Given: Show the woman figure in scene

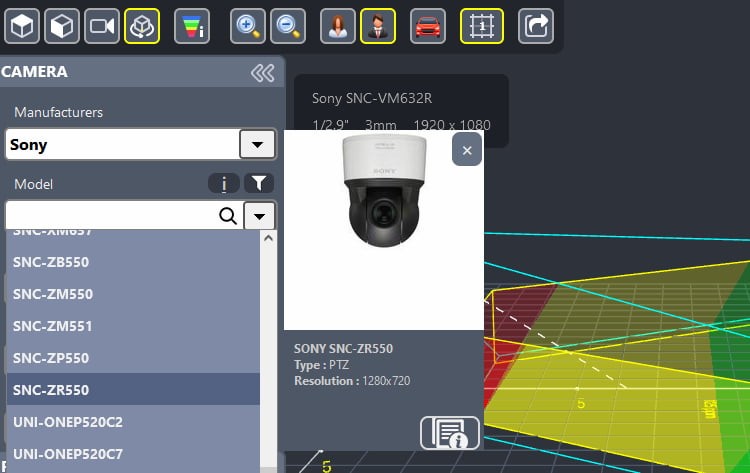Looking at the screenshot, I should pos(338,26).
